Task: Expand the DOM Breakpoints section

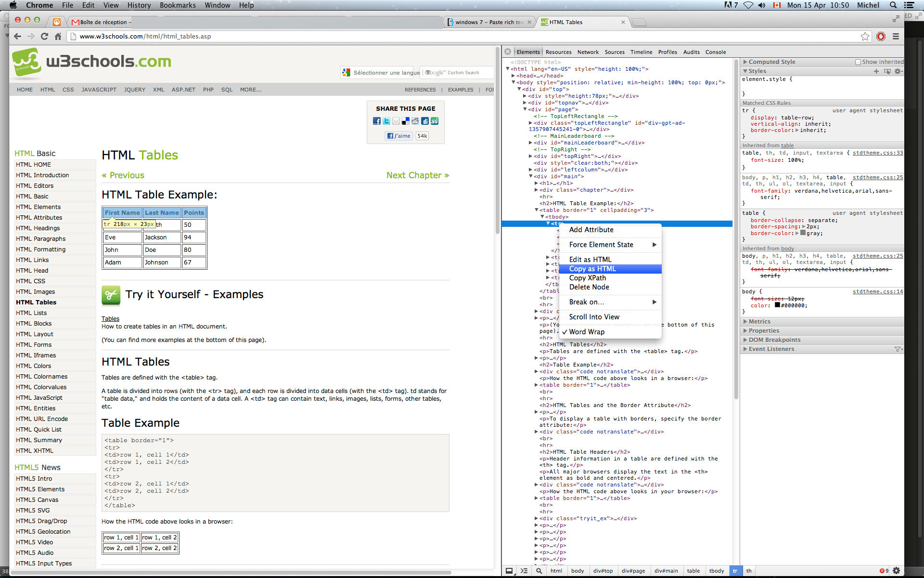Action: coord(774,340)
